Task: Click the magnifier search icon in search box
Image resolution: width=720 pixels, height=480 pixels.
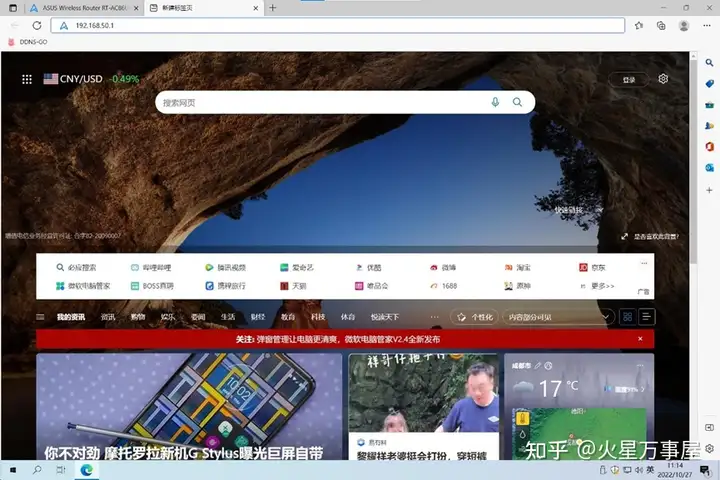Action: point(518,102)
